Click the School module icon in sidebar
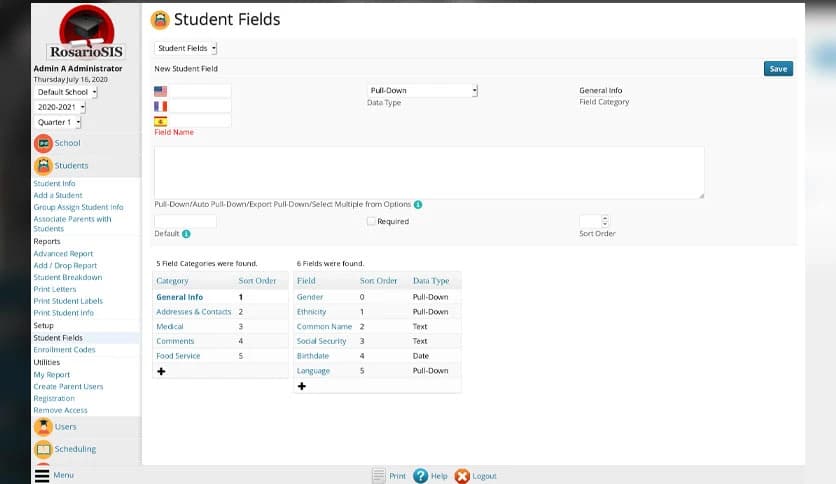 (43, 143)
